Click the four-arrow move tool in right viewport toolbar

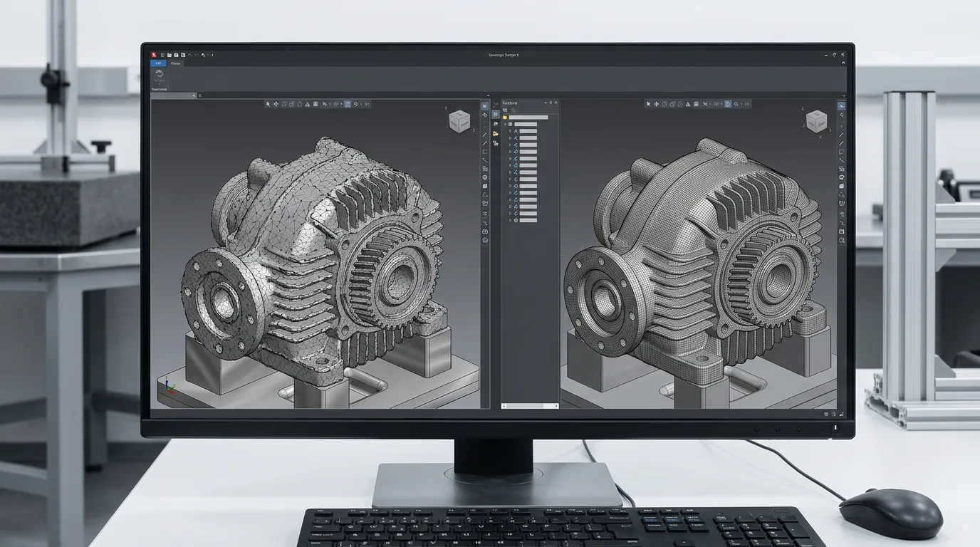(x=656, y=104)
